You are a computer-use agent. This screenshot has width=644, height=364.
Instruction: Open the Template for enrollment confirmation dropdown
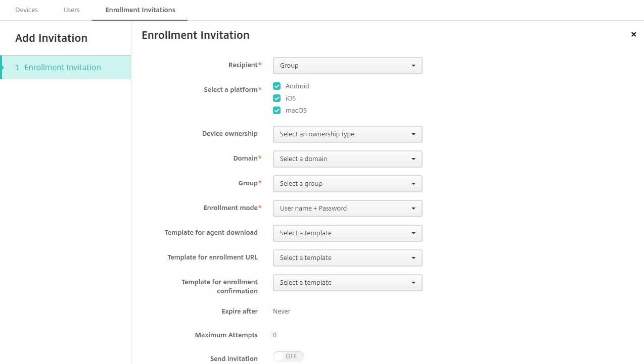click(x=347, y=283)
